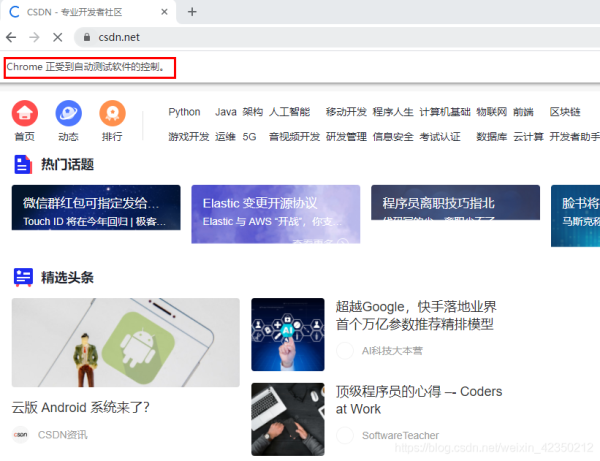600x461 pixels.
Task: Stop page loading with X button
Action: click(59, 37)
